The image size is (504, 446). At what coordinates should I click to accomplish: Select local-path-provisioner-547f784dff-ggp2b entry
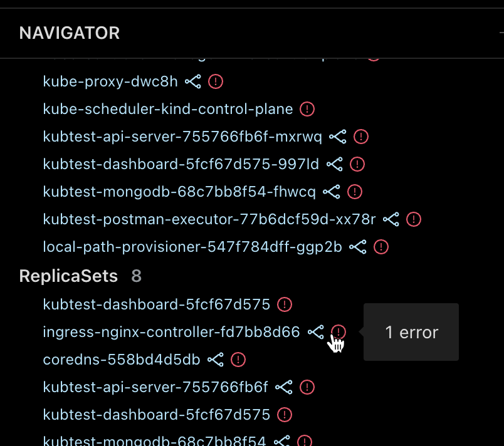coord(192,247)
